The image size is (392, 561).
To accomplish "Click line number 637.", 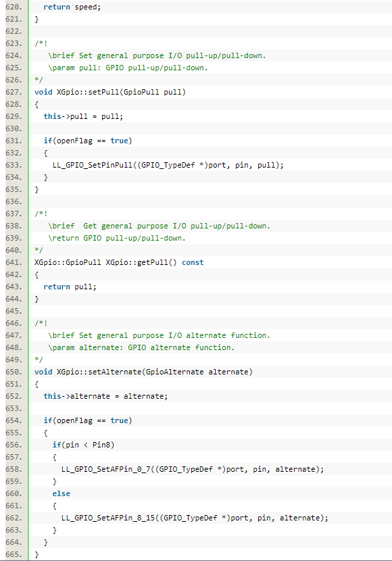I will [x=14, y=214].
